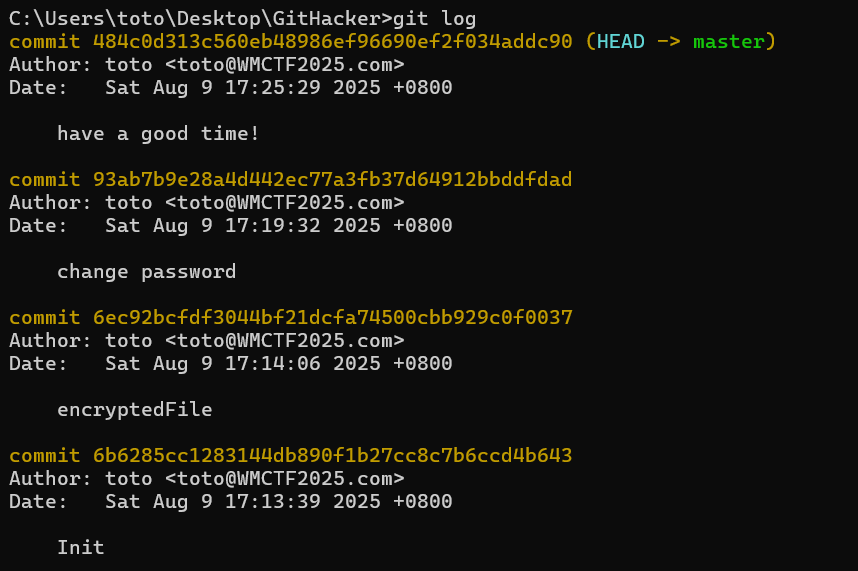Click the date line showing 17:13:39
This screenshot has width=858, height=571.
230,502
